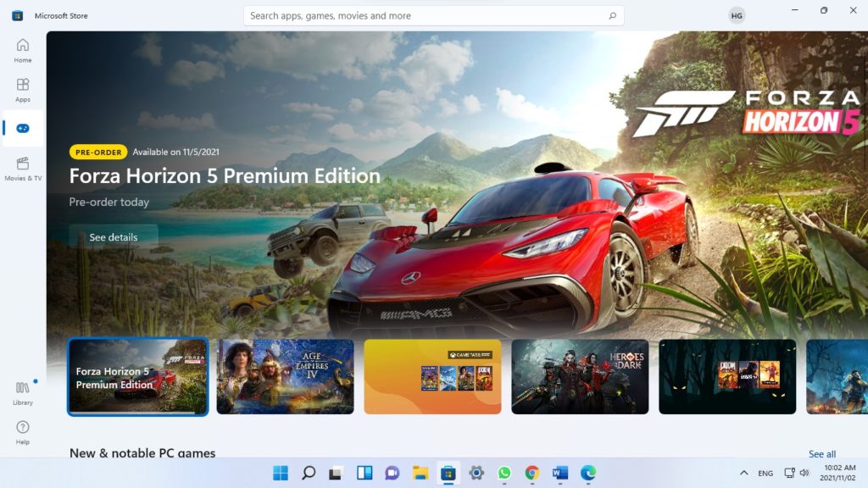Click Microsoft Store icon on taskbar
This screenshot has width=868, height=488.
click(448, 473)
